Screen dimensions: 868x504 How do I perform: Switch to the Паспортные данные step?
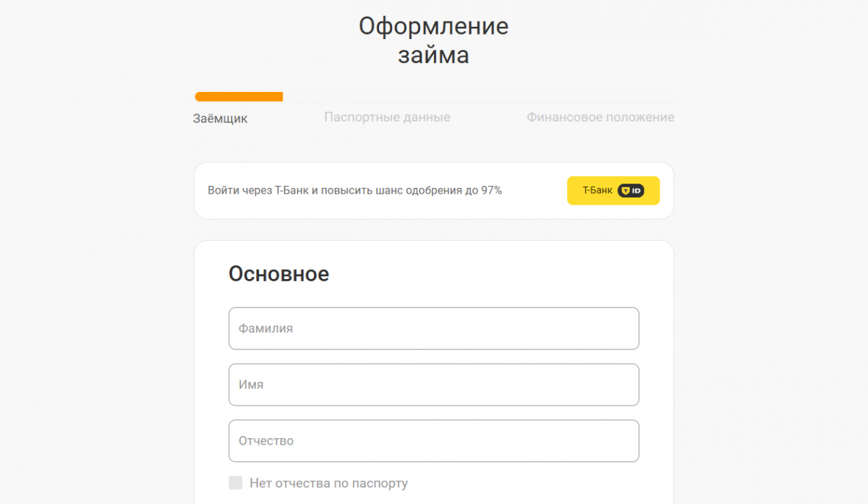[387, 117]
